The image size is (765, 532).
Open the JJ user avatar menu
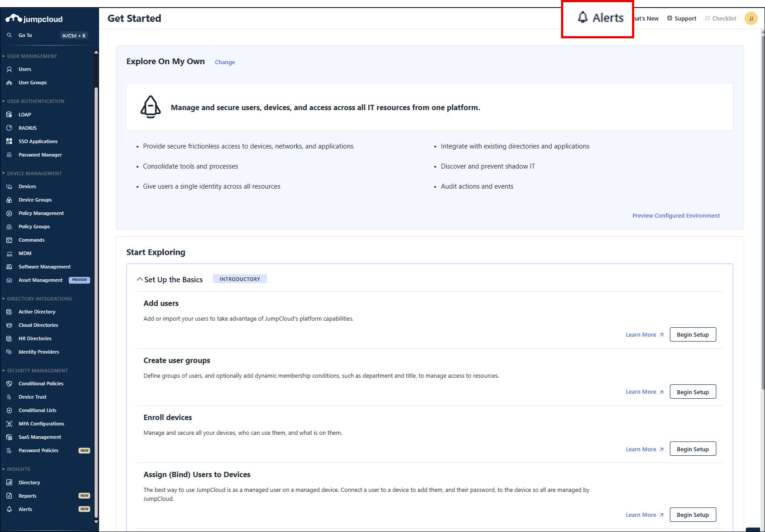(751, 18)
